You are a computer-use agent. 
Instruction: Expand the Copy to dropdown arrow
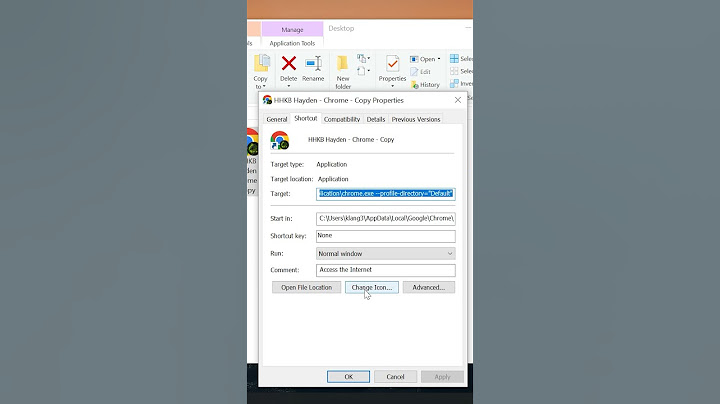click(264, 86)
